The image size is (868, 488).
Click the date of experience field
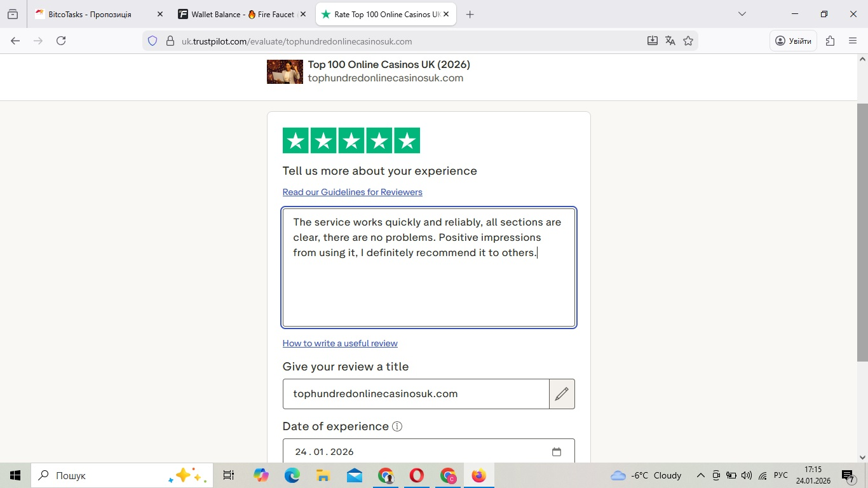point(429,451)
